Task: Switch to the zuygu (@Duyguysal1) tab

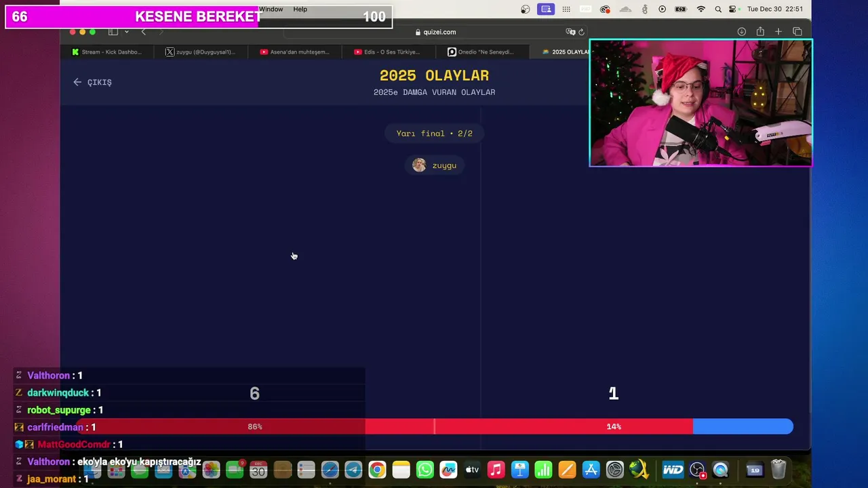Action: [x=201, y=52]
